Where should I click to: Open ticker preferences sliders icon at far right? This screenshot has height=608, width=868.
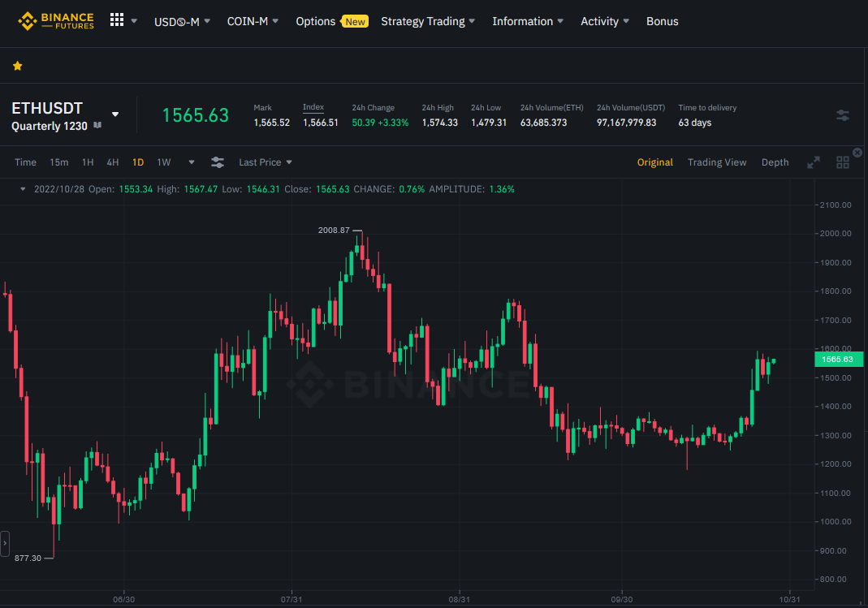click(x=843, y=115)
